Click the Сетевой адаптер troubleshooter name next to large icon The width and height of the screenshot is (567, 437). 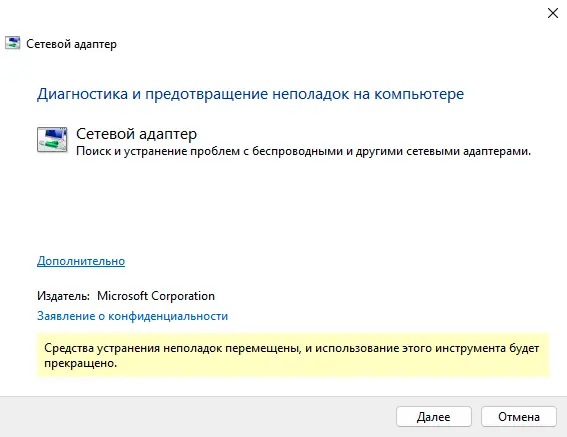136,134
